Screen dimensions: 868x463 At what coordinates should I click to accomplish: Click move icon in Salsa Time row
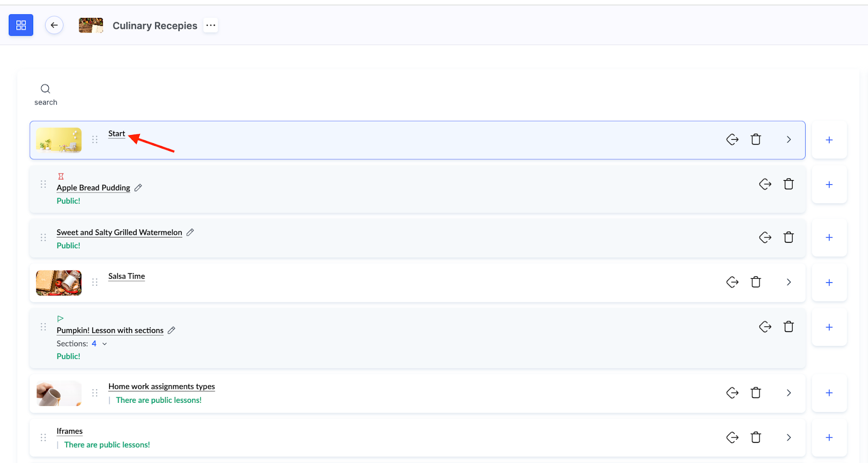(x=732, y=282)
